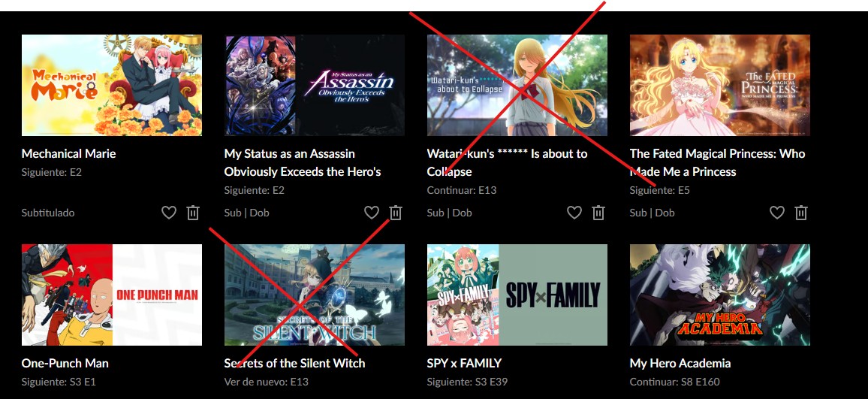The height and width of the screenshot is (399, 868).
Task: Favorite Mechanical Marie with heart icon
Action: pos(169,212)
